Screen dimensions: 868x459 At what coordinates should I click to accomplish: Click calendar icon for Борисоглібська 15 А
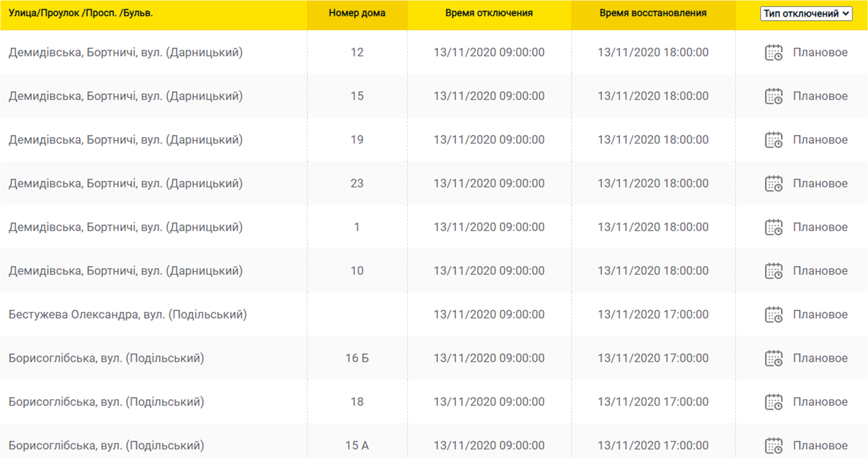click(773, 446)
